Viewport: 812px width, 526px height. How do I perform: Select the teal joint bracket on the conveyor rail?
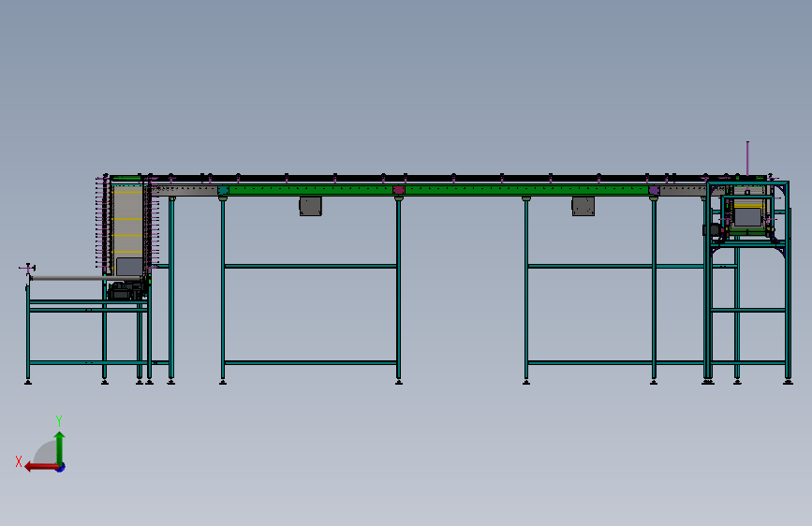[223, 191]
